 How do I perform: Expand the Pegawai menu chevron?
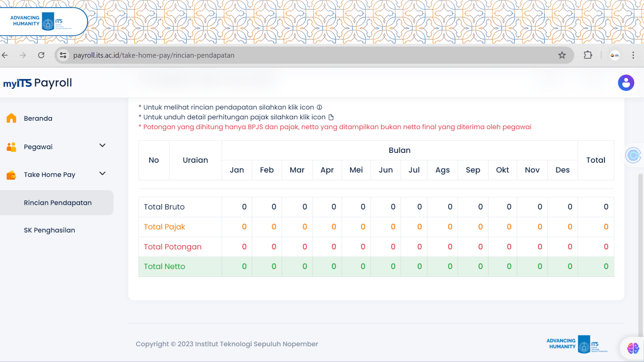coord(102,145)
